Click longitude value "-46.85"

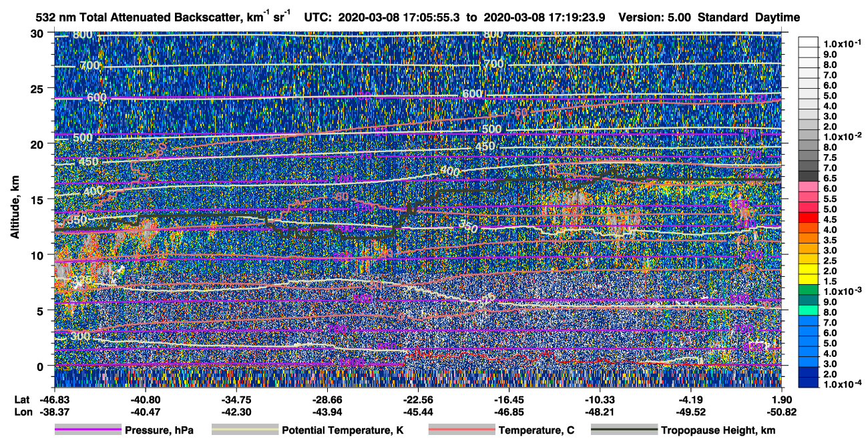click(x=509, y=412)
